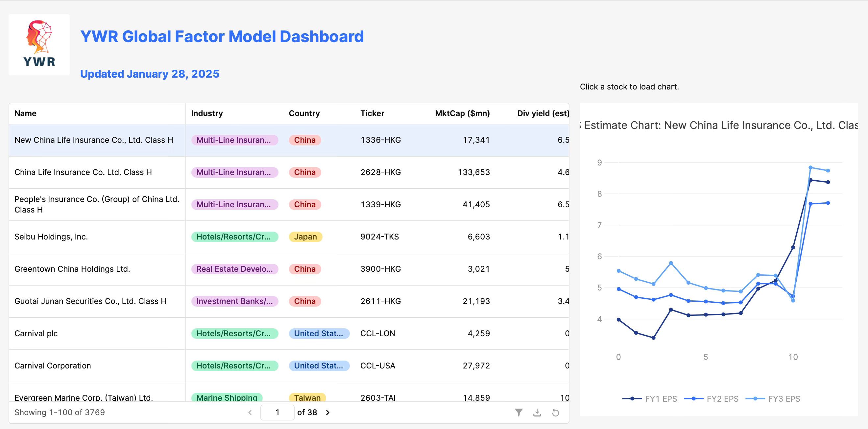Select Greentown China Holdings Ltd. row
Viewport: 868px width, 429px height.
(289, 269)
